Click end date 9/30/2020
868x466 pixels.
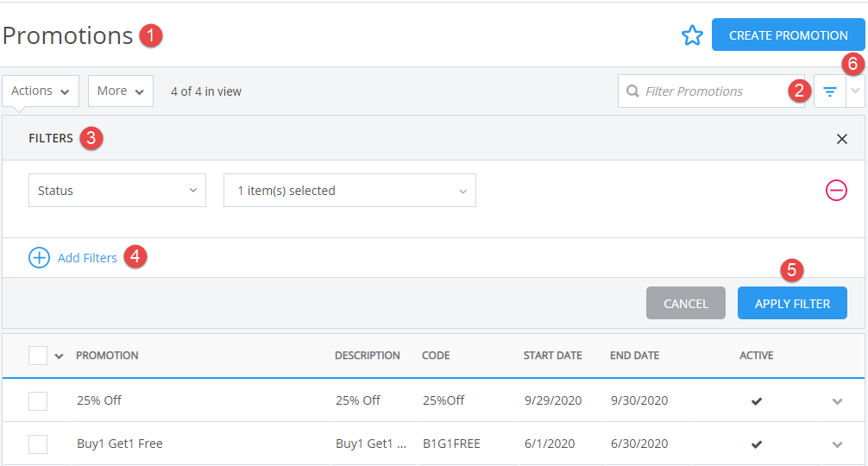tap(639, 400)
